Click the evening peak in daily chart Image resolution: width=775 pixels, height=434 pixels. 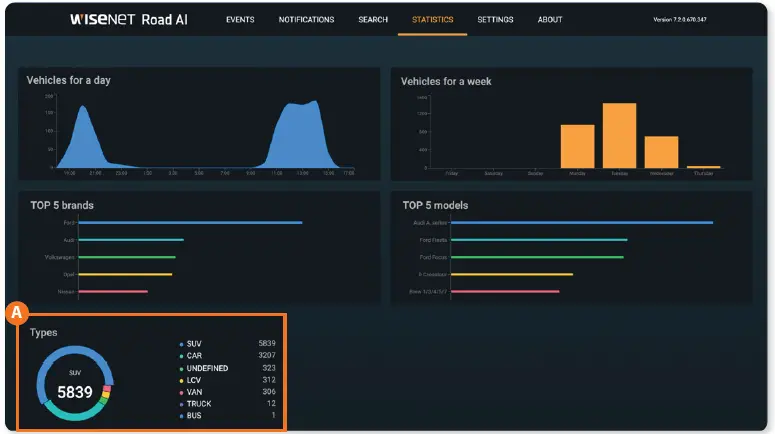(83, 136)
